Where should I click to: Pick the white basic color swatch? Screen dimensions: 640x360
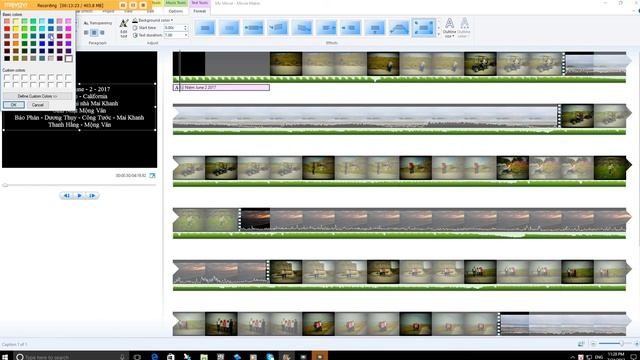[x=69, y=58]
